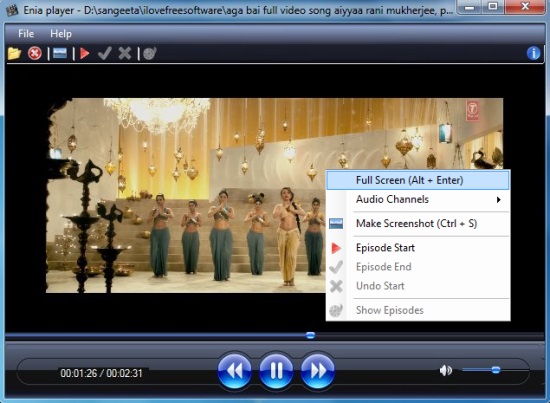Click the Enia player clapperboard title icon
This screenshot has width=550, height=403.
tap(12, 10)
